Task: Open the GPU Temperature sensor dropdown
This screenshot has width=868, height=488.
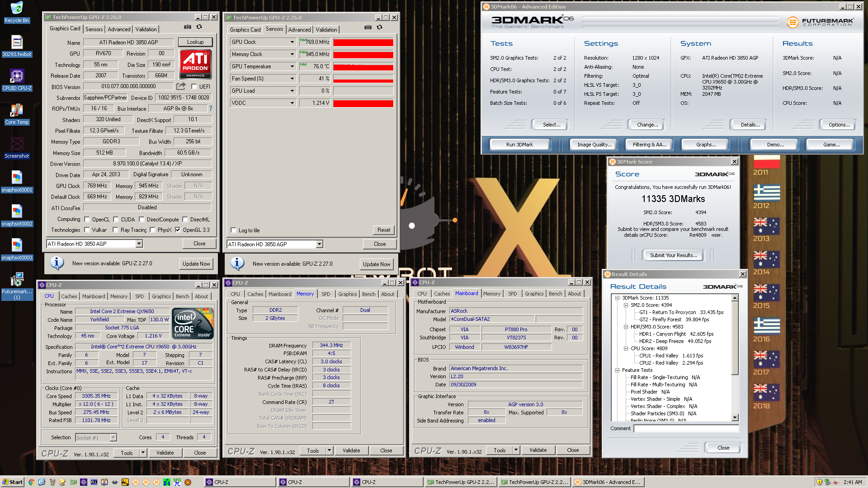Action: (292, 66)
